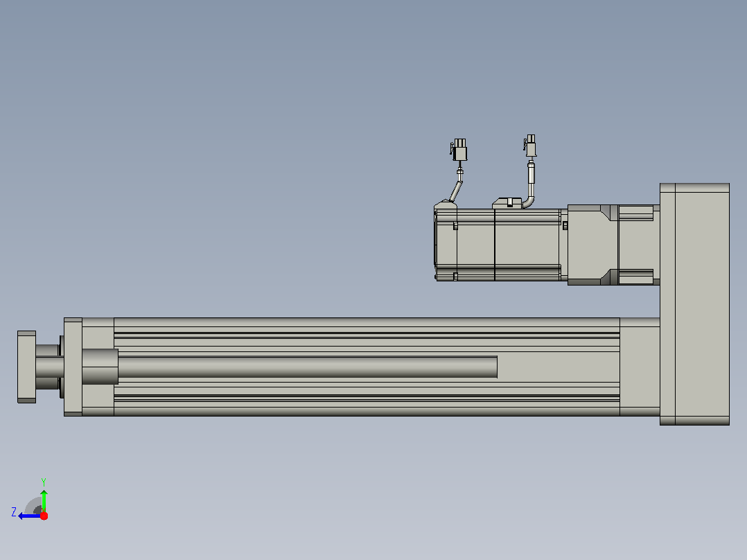Screen dimensions: 747x560
Task: Click empty viewport background to deselect
Action: pos(238,143)
